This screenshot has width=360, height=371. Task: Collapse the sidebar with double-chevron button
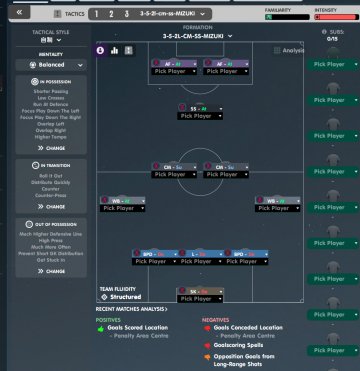pyautogui.click(x=19, y=12)
